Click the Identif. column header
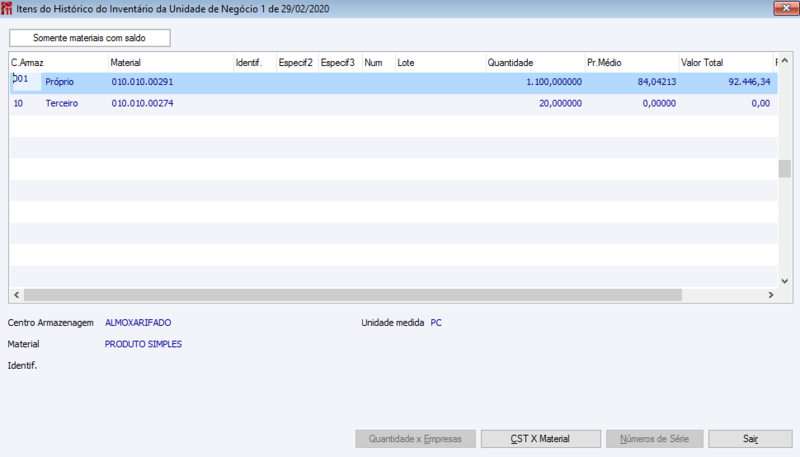 pyautogui.click(x=255, y=63)
